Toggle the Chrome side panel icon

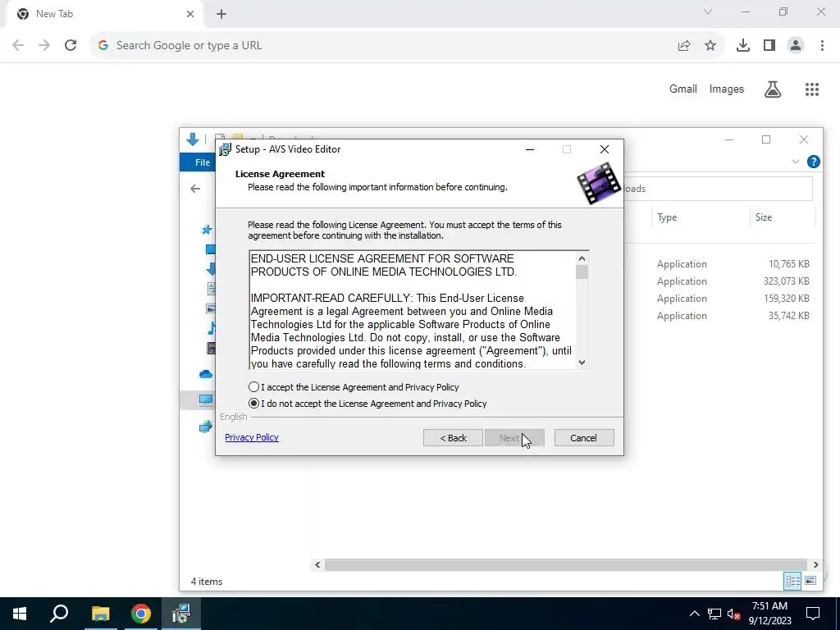[x=769, y=46]
